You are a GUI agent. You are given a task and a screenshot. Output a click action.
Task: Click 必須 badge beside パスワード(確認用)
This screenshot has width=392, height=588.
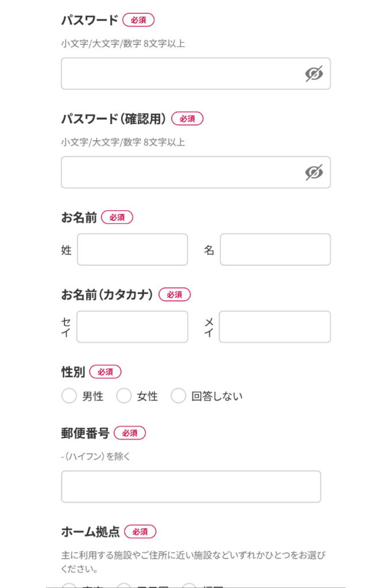click(x=187, y=119)
